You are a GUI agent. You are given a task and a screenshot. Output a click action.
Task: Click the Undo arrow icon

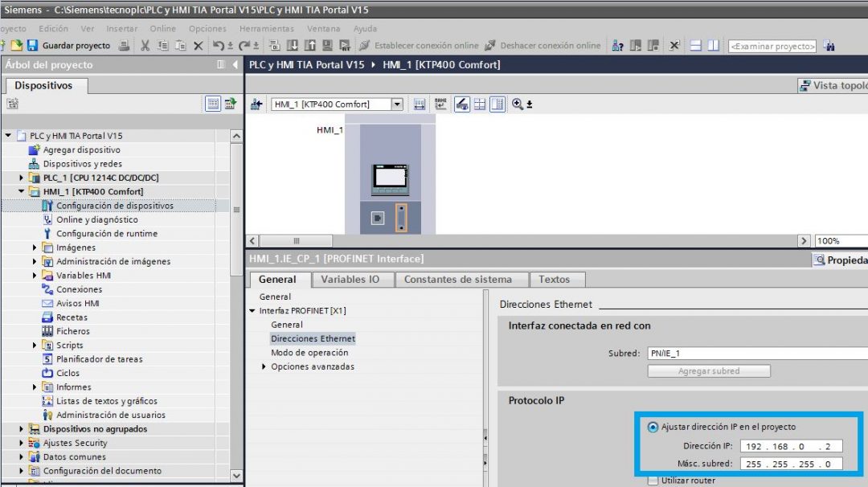219,45
